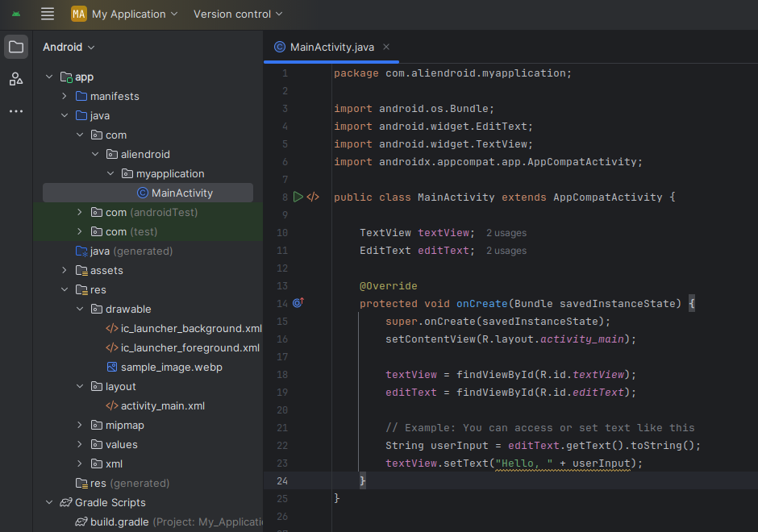Collapse the drawable folder
Image resolution: width=758 pixels, height=532 pixels.
pyautogui.click(x=80, y=309)
